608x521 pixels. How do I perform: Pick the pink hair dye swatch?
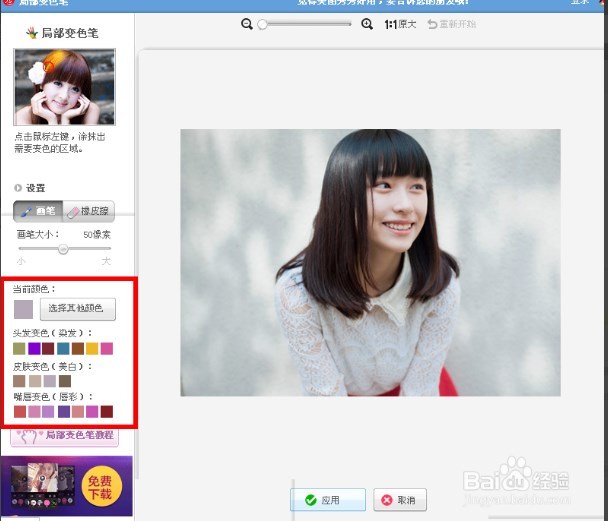pos(107,348)
